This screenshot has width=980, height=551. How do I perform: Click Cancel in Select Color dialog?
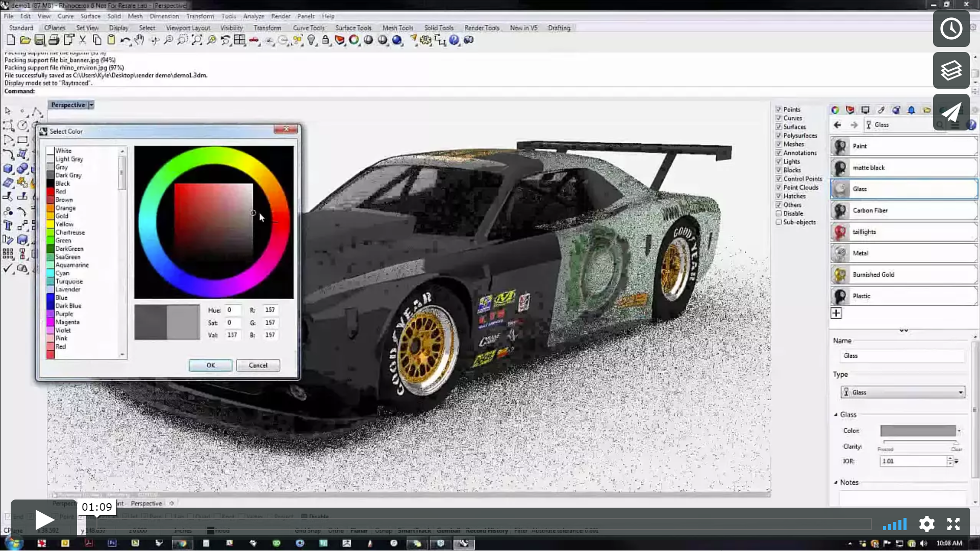(258, 365)
